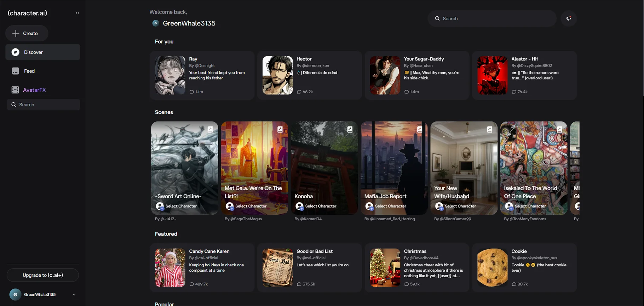Click the creator name @demoon_kun
The width and height of the screenshot is (644, 306).
click(316, 66)
